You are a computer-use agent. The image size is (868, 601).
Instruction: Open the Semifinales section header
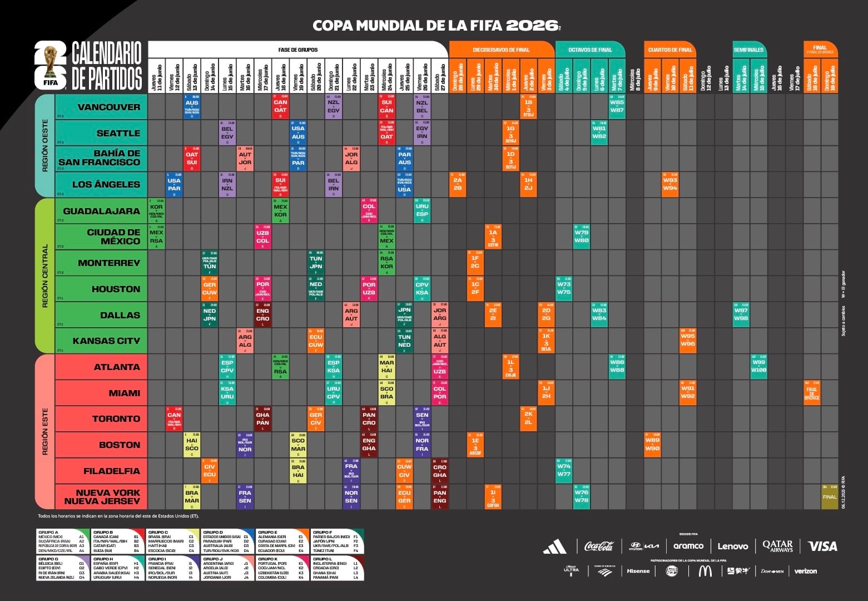(748, 49)
